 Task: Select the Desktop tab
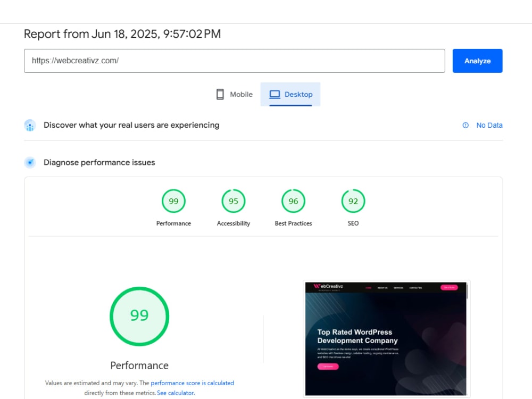pyautogui.click(x=290, y=94)
